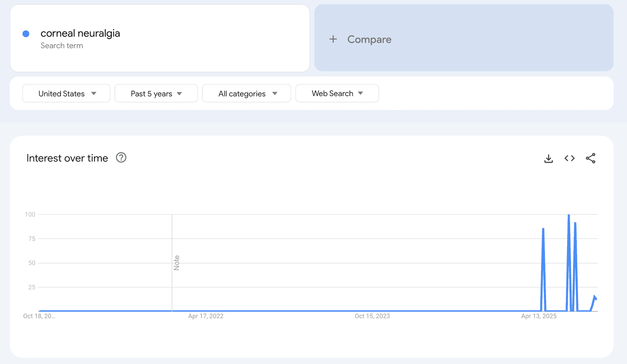Click the tallest spike peaking at 100

569,215
